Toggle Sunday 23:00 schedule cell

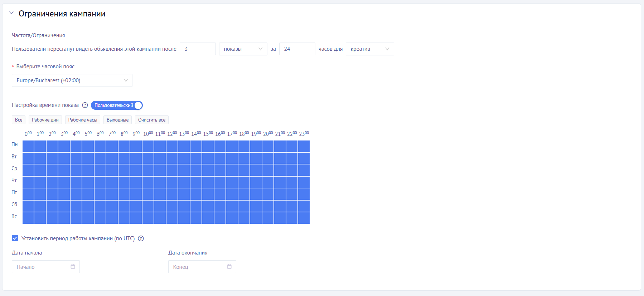point(304,218)
